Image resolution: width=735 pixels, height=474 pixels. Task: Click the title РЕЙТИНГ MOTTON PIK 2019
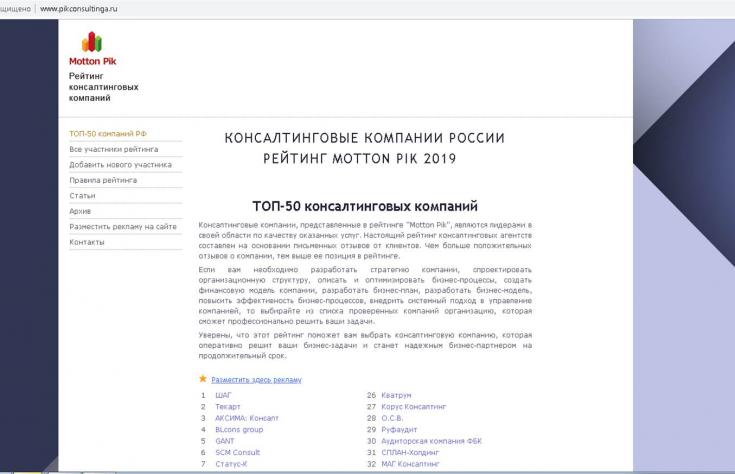[x=360, y=158]
